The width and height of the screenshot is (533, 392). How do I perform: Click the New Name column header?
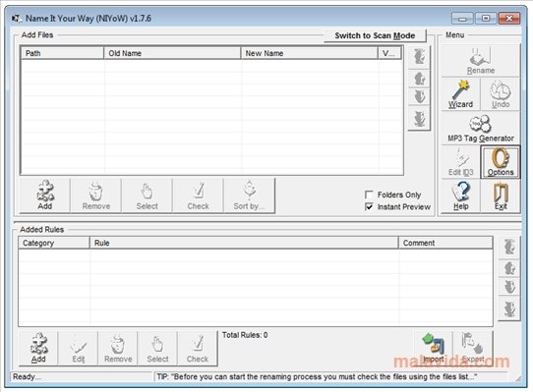click(x=310, y=53)
